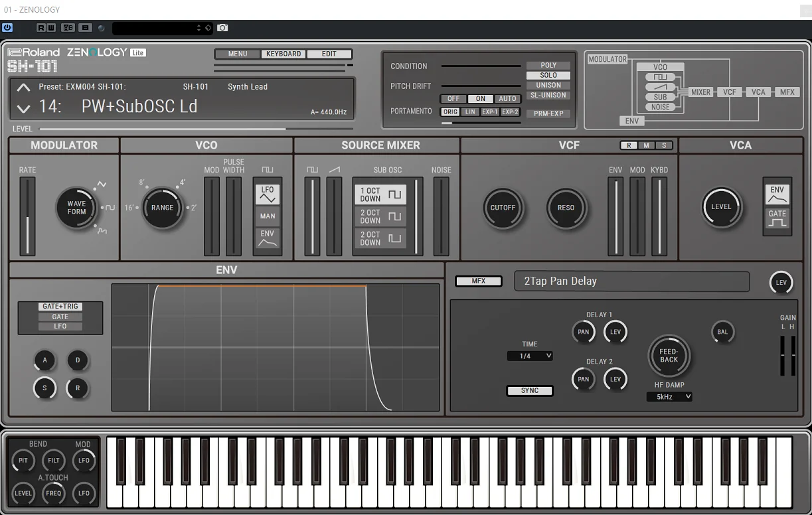The image size is (812, 515).
Task: Click the A.TOUCH FREQ knob
Action: 54,493
